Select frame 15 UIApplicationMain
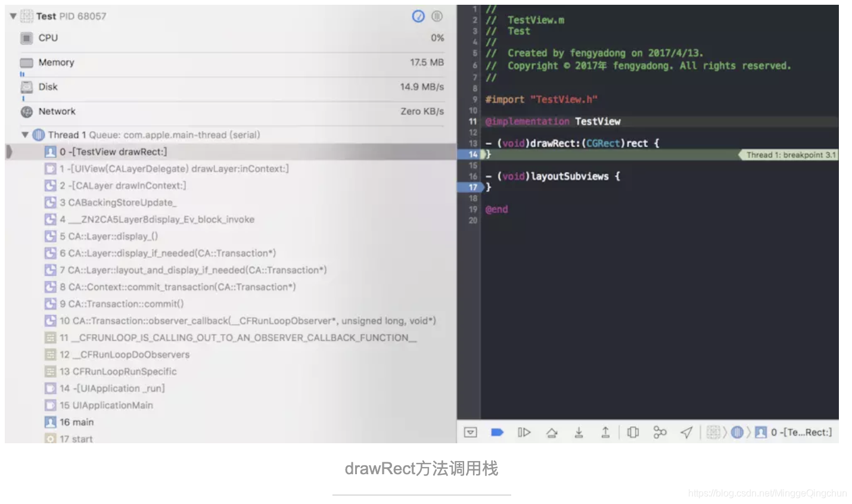Image resolution: width=852 pixels, height=504 pixels. [231, 405]
